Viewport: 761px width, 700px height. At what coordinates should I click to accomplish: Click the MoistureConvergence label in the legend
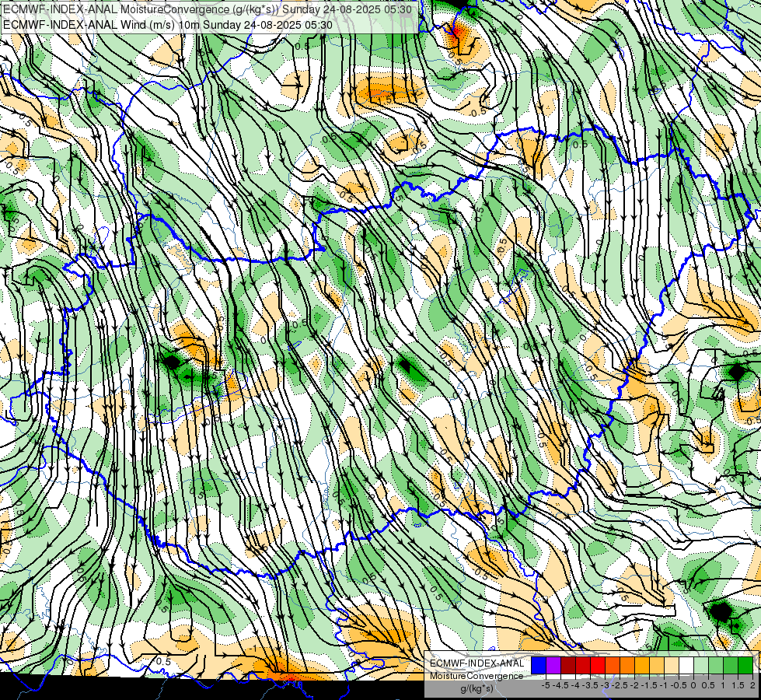(x=476, y=676)
